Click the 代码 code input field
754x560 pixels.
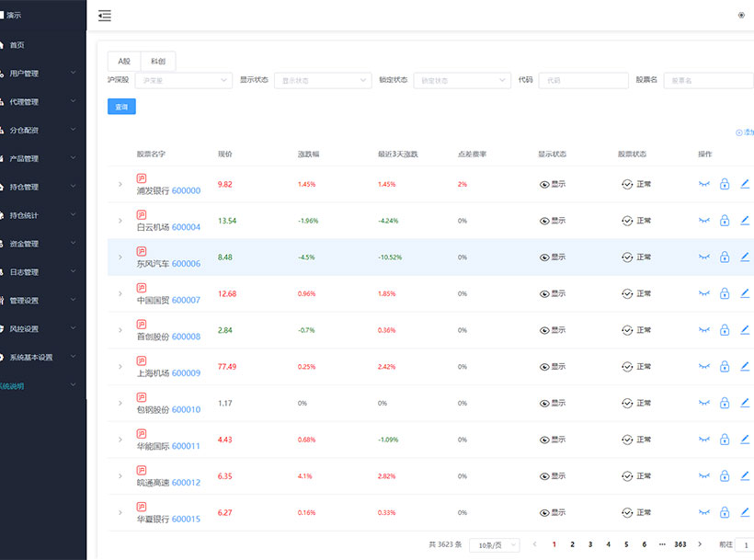(x=583, y=80)
